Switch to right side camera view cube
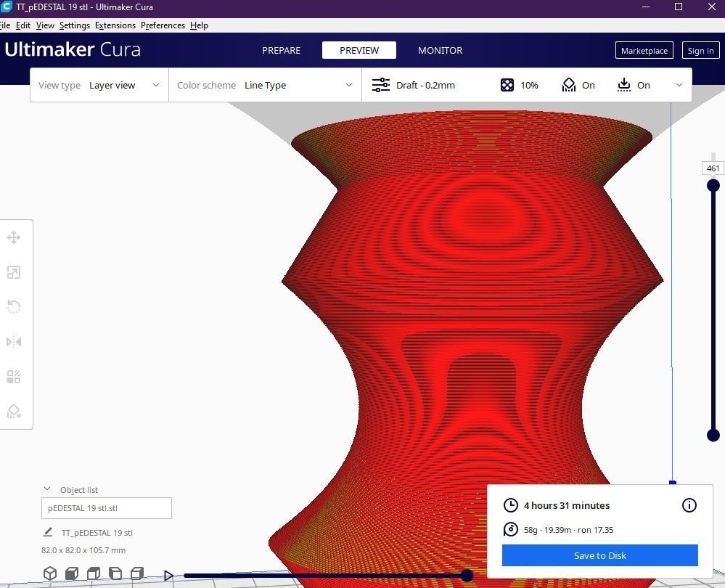The width and height of the screenshot is (725, 588). 137,573
